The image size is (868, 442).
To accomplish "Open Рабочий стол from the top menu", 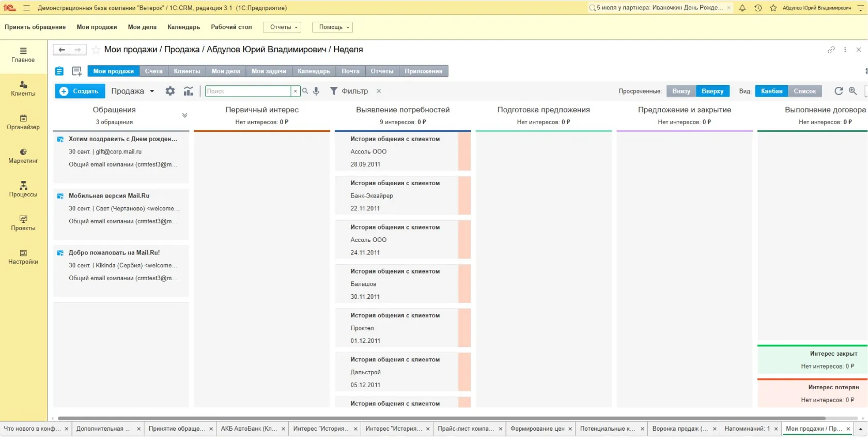I will [231, 27].
